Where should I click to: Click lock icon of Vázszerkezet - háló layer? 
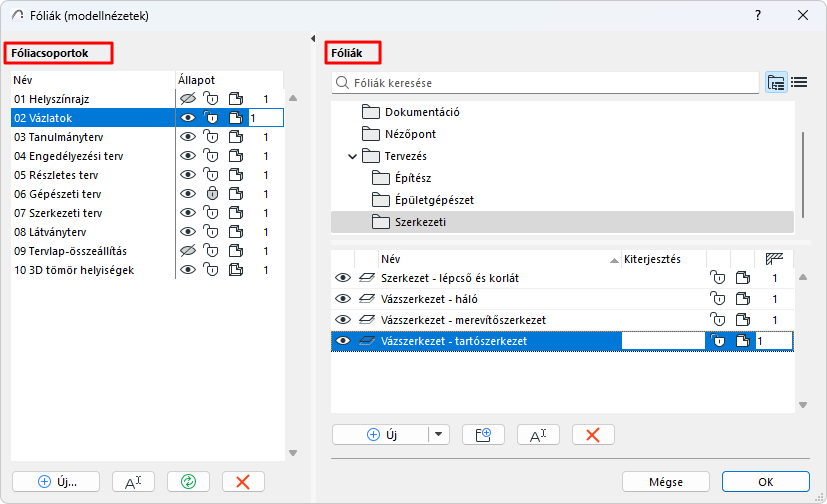(x=715, y=299)
